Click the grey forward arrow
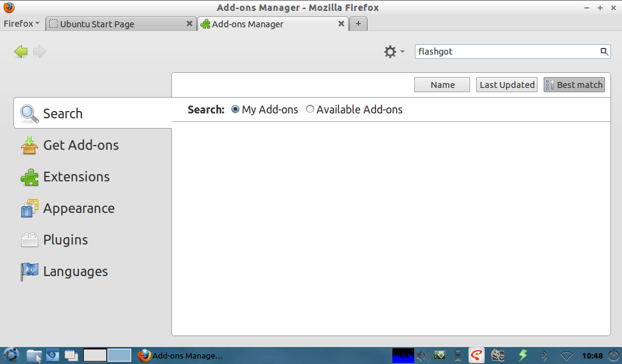Screen dimensions: 622x364 coord(39,52)
